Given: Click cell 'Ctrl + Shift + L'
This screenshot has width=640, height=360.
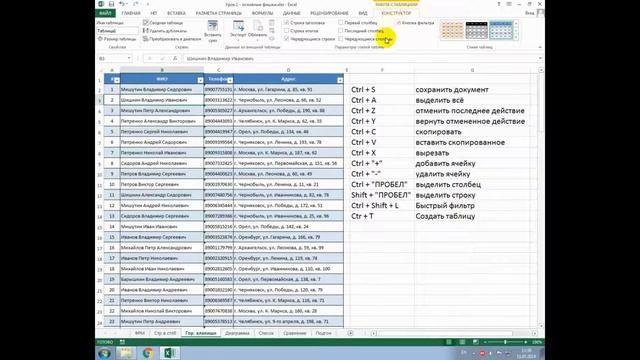Looking at the screenshot, I should 375,205.
